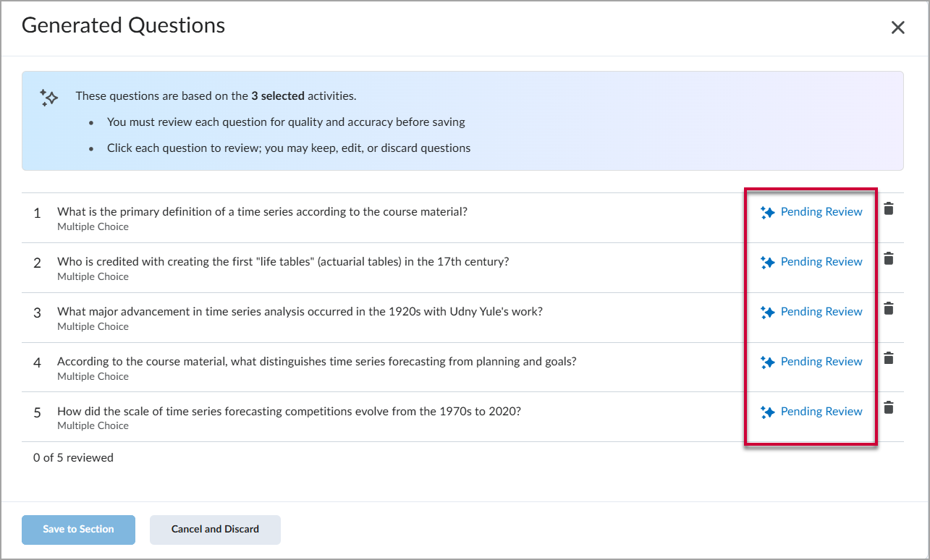Screen dimensions: 930x560
Task: Click the sparkle icon beside question 3's Pending Review
Action: pos(768,313)
